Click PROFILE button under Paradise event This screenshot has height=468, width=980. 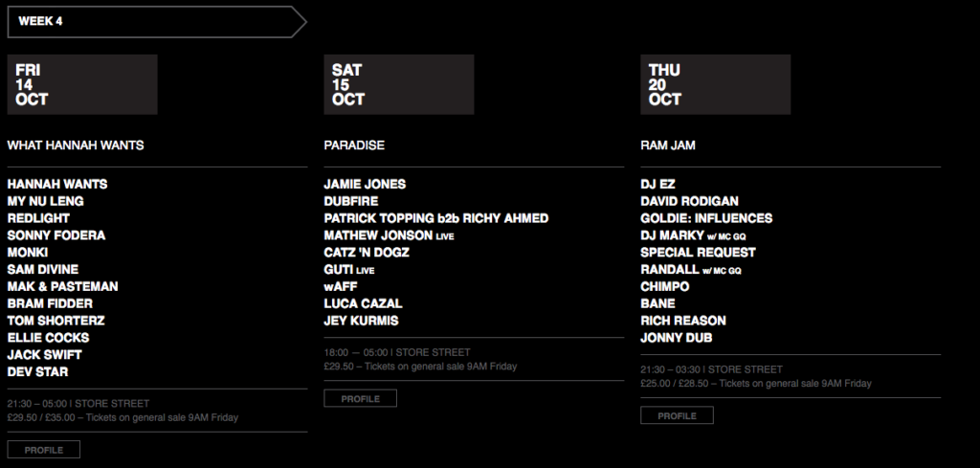pos(360,399)
